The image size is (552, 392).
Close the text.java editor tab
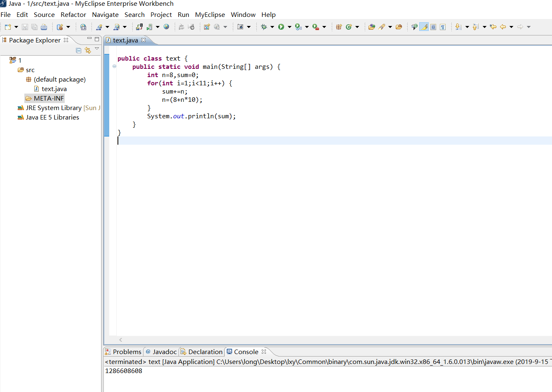point(143,40)
